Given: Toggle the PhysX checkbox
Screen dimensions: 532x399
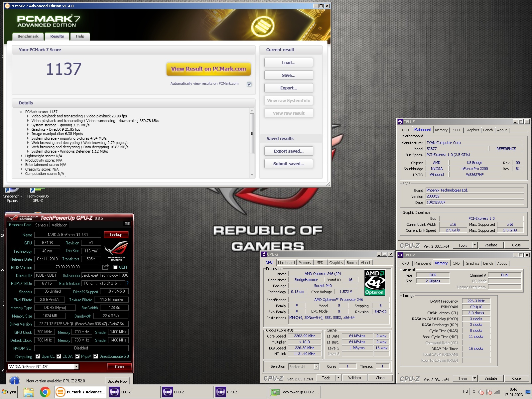Looking at the screenshot, I should [77, 356].
